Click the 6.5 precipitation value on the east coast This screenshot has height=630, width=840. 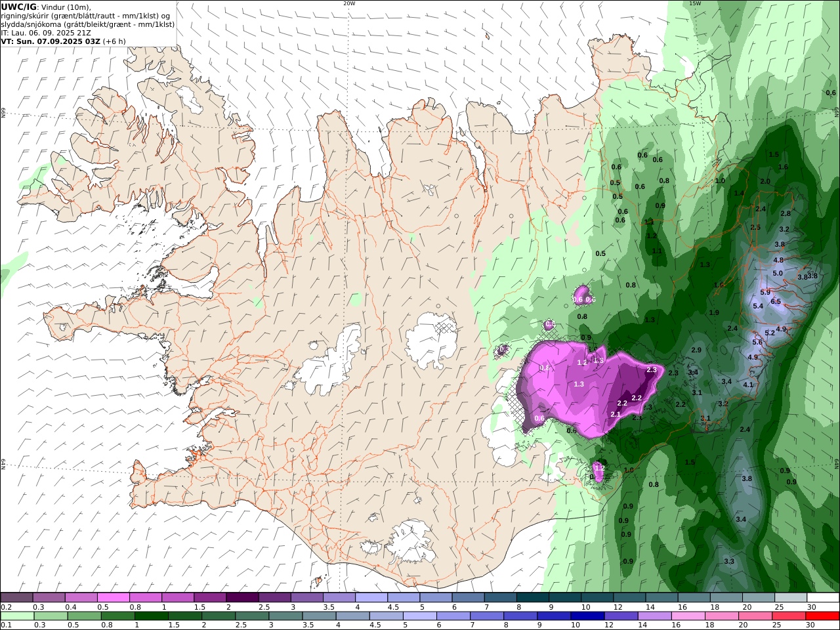click(776, 301)
